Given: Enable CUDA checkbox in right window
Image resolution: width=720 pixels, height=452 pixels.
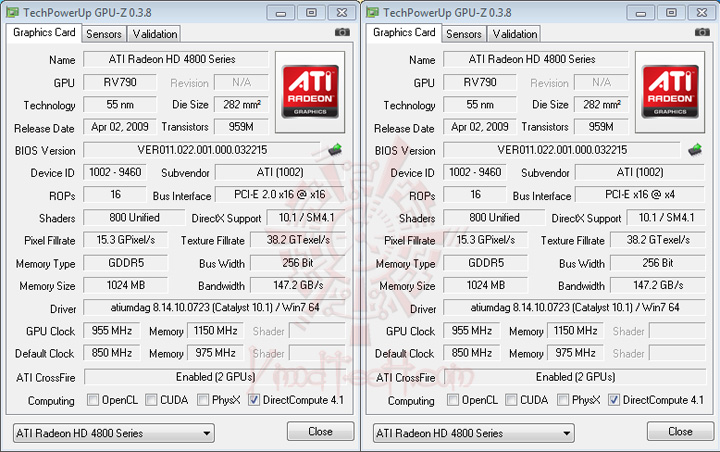Looking at the screenshot, I should click(x=511, y=400).
